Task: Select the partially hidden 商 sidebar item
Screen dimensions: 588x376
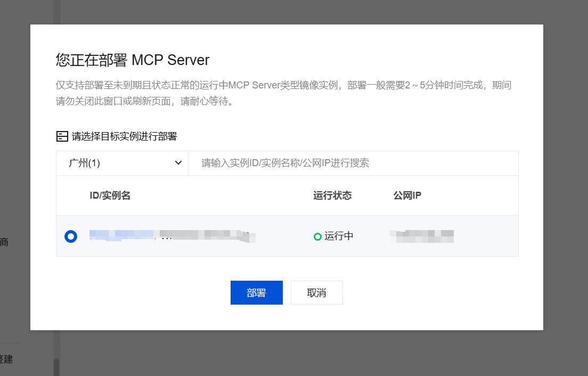Action: tap(4, 242)
